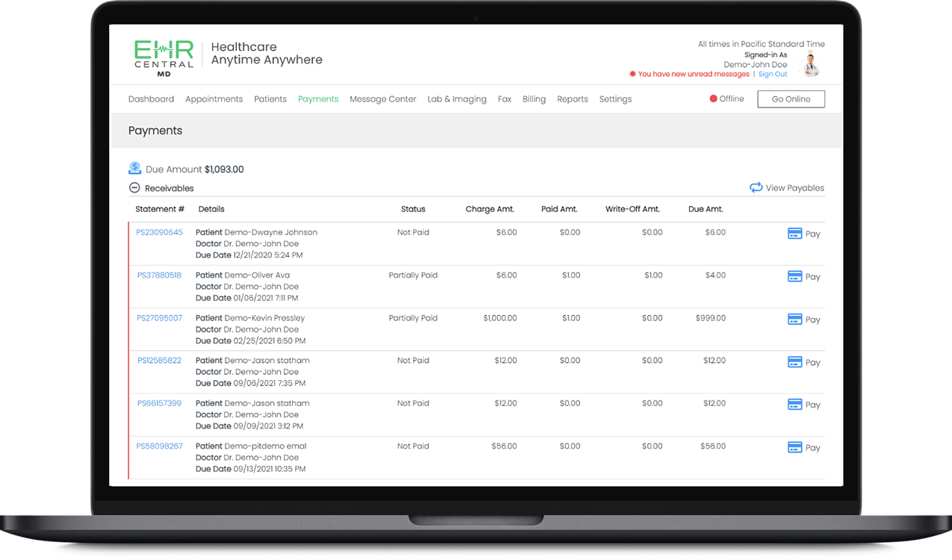This screenshot has width=952, height=560.
Task: Click the EHR Central MD logo
Action: pyautogui.click(x=164, y=58)
